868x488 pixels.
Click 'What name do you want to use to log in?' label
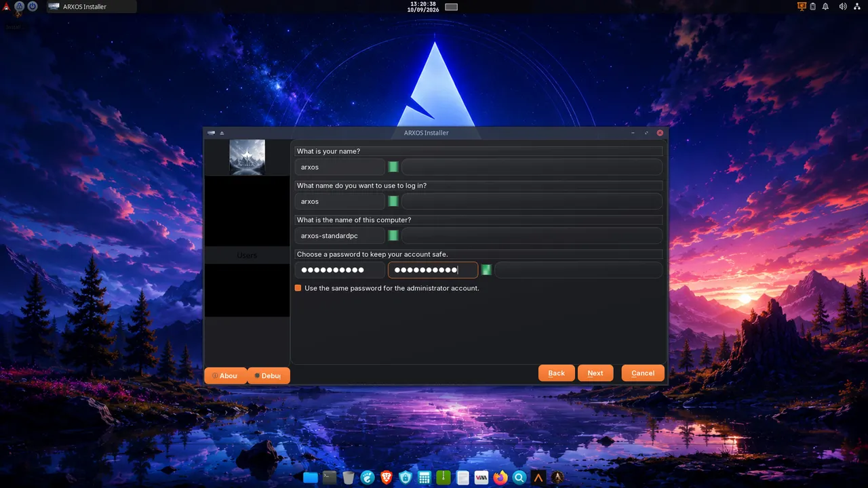(x=361, y=186)
